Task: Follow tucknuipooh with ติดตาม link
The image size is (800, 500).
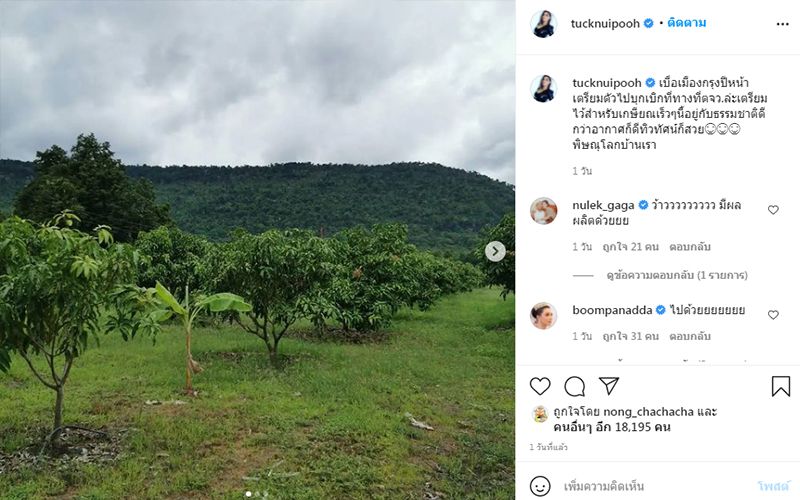Action: 686,23
